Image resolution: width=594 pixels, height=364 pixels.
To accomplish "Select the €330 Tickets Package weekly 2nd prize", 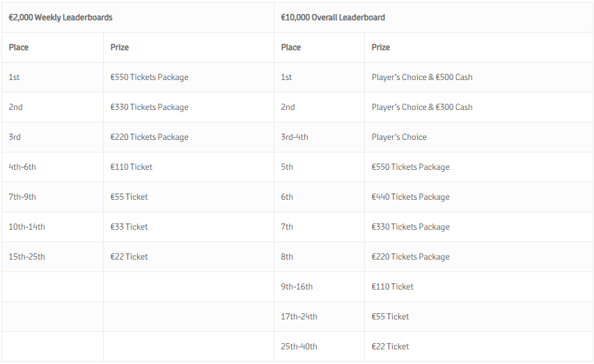I will [149, 107].
